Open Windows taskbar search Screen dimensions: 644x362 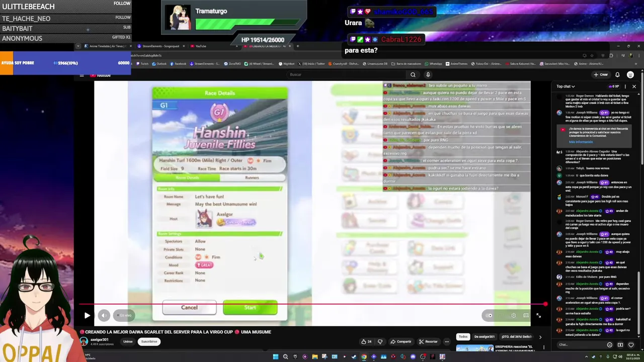pyautogui.click(x=285, y=357)
